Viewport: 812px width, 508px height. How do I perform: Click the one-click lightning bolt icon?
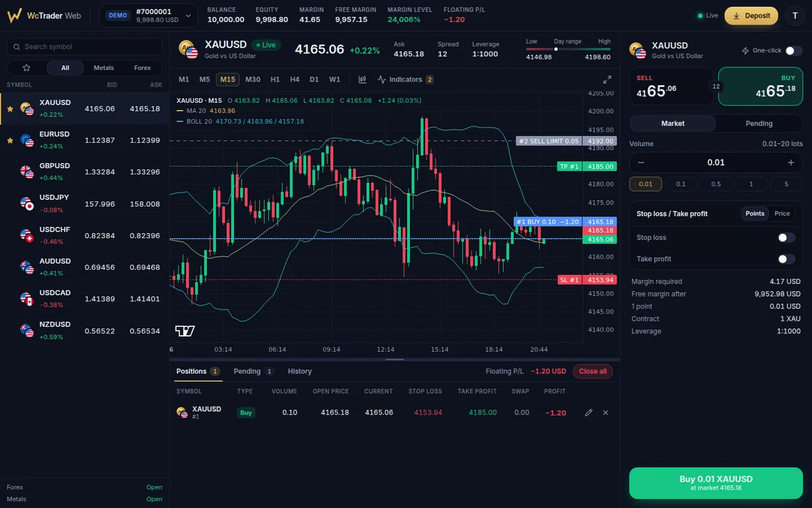tap(745, 51)
